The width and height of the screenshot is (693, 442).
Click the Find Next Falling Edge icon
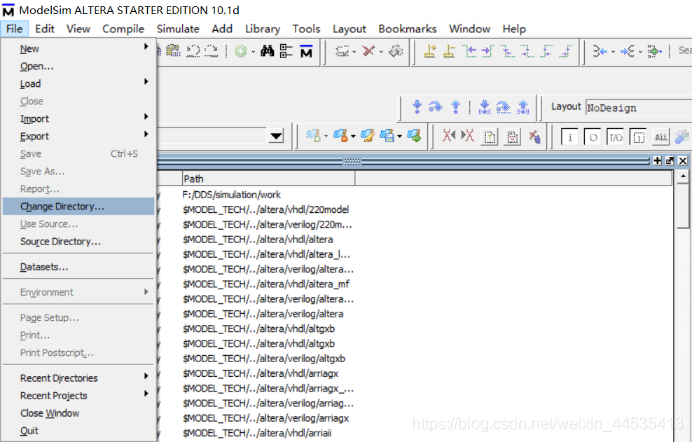[527, 51]
